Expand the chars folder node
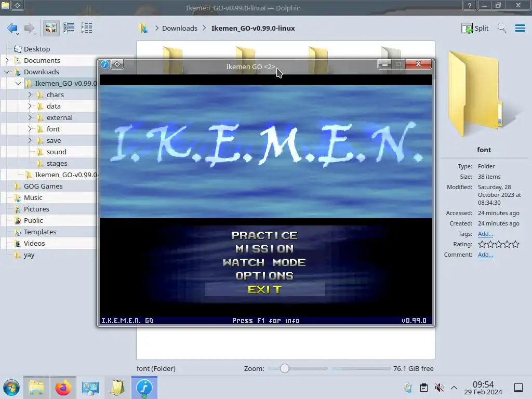The image size is (532, 399). pyautogui.click(x=30, y=95)
